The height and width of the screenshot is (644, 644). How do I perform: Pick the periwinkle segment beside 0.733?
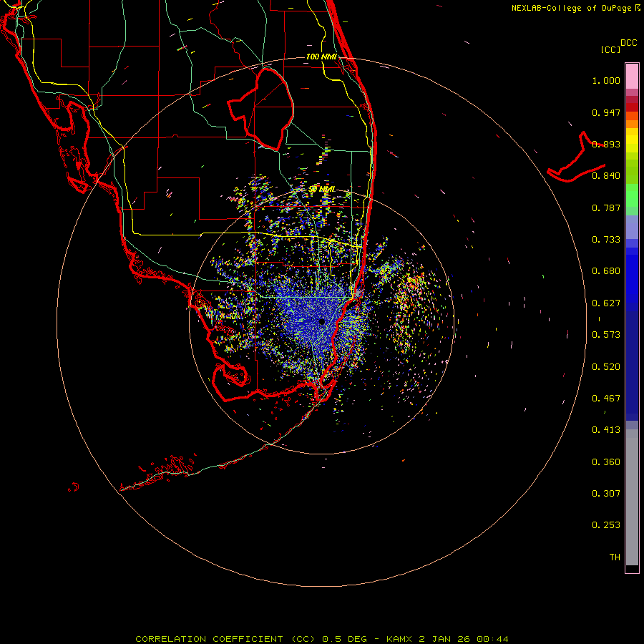pos(632,227)
